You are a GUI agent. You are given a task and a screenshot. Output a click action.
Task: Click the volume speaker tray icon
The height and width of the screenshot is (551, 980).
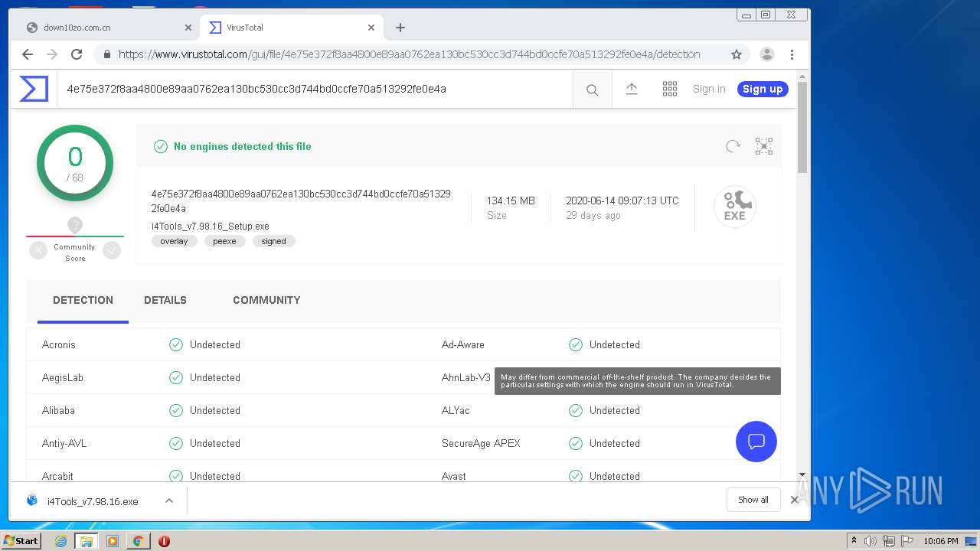(871, 541)
